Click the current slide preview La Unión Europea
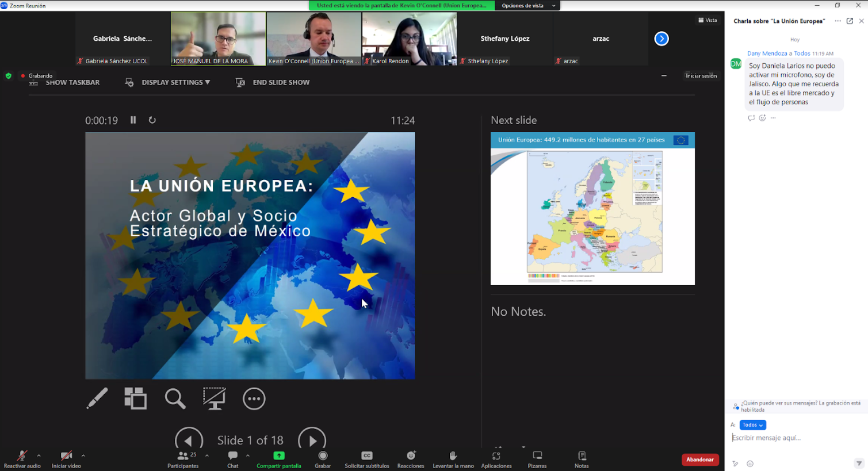 pyautogui.click(x=250, y=255)
